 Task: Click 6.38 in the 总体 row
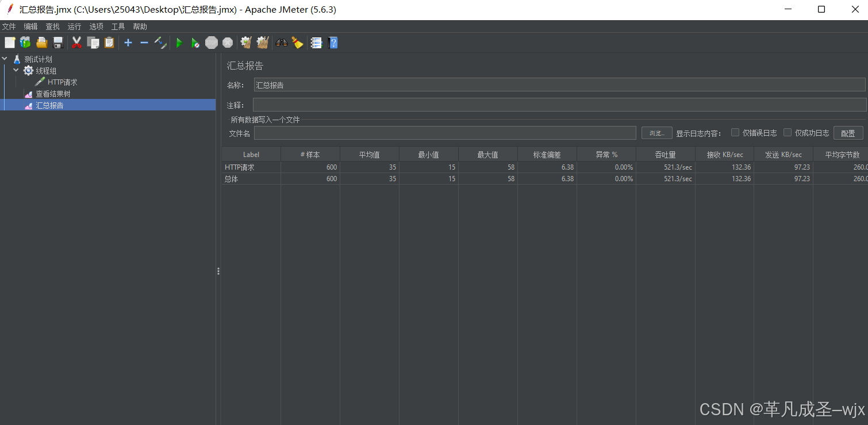[567, 179]
